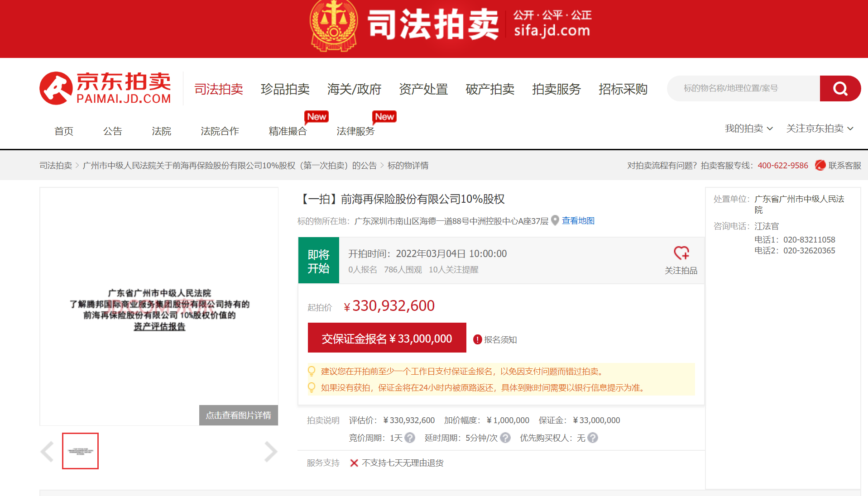Click the 江法官 contact name
The width and height of the screenshot is (868, 496).
coord(767,226)
